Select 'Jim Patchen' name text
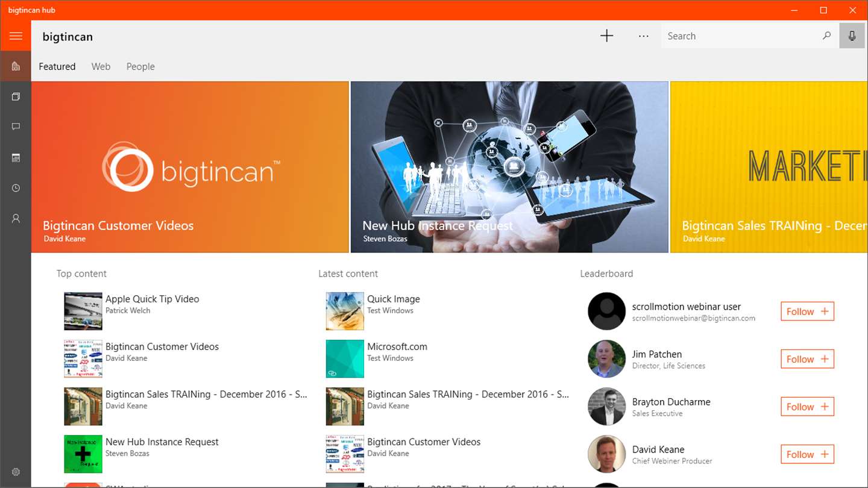The image size is (868, 488). click(657, 354)
